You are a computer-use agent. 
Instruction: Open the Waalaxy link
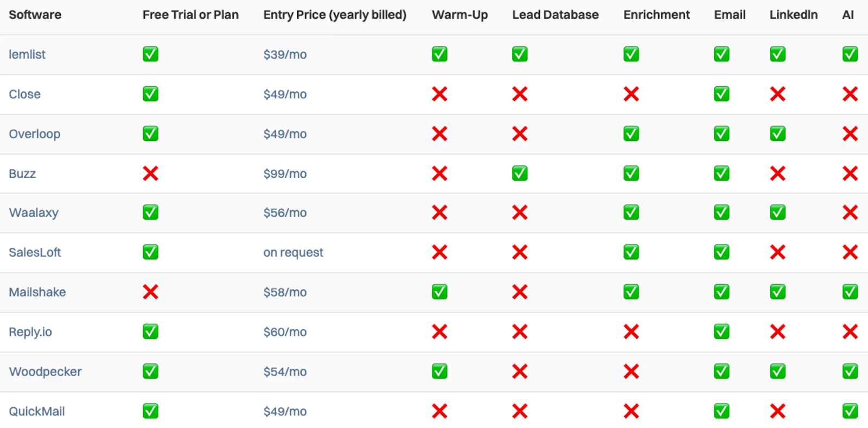pos(34,213)
